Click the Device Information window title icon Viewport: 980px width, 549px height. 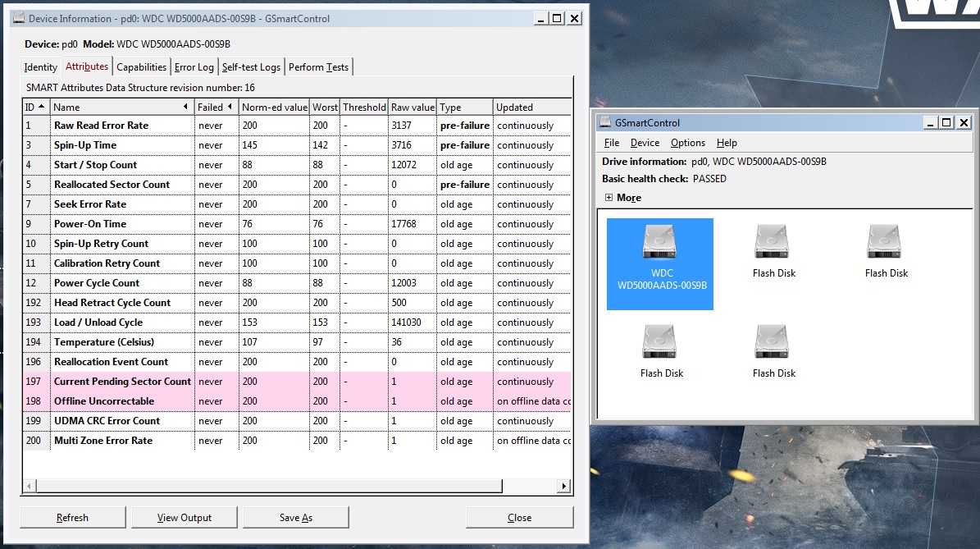19,18
